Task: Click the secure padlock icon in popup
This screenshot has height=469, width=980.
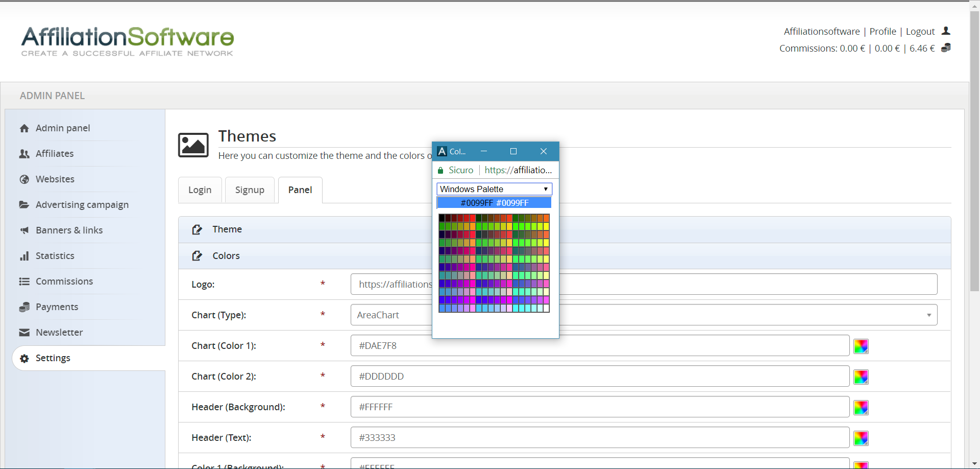Action: coord(440,170)
